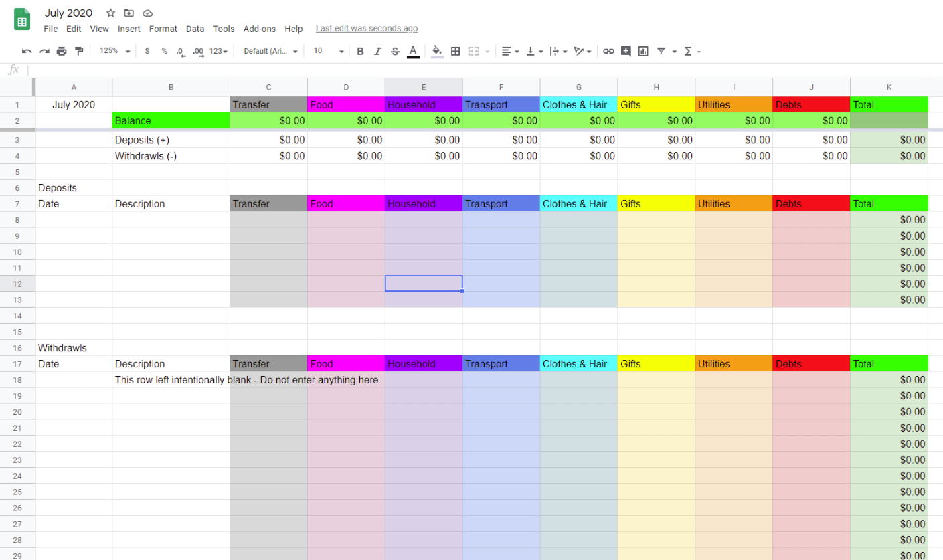Increase decimal places
Screen dimensions: 943x560
tap(198, 51)
